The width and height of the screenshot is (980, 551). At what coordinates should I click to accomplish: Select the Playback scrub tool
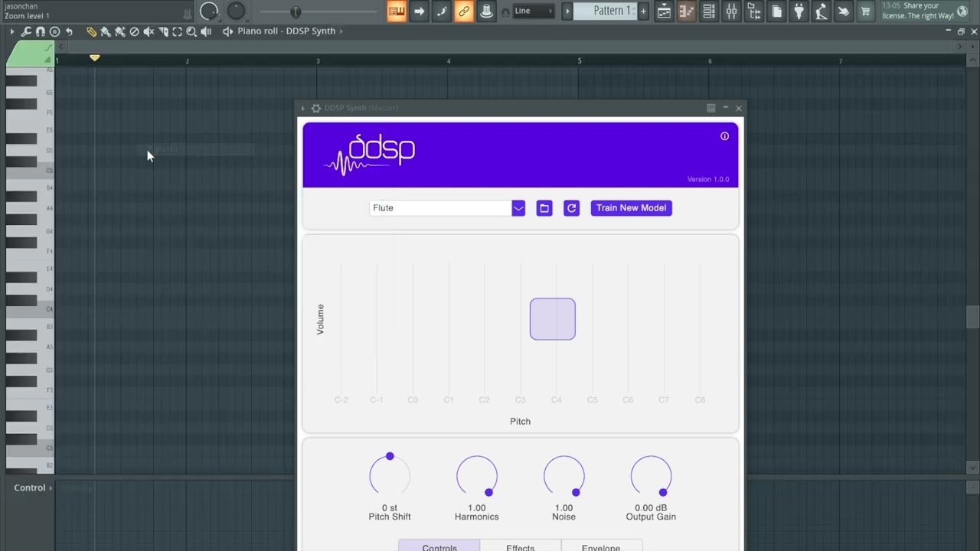(x=206, y=31)
